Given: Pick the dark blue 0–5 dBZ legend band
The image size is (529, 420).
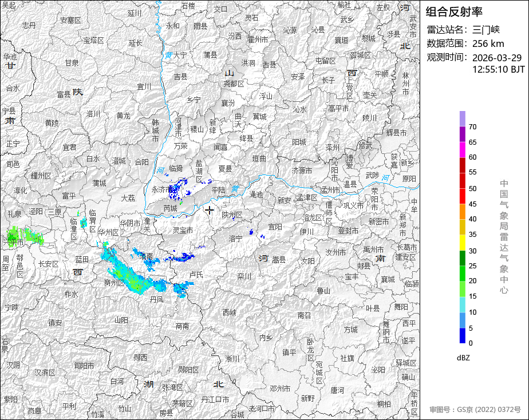Looking at the screenshot, I should click(x=462, y=336).
